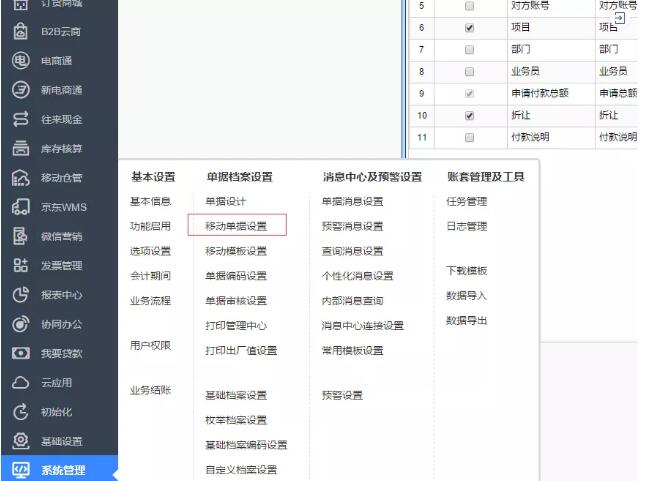647x481 pixels.
Task: Click 数据导入 link
Action: tap(467, 295)
